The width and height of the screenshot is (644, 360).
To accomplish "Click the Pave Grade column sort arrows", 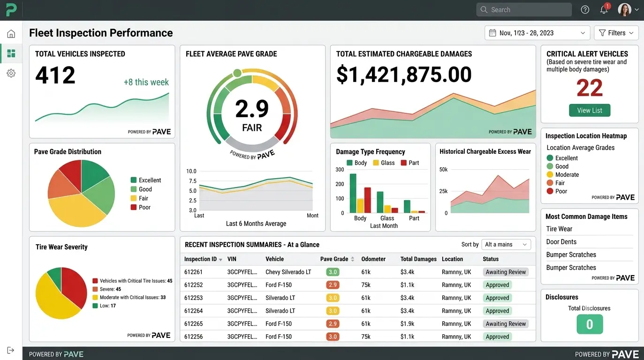I will pos(352,259).
